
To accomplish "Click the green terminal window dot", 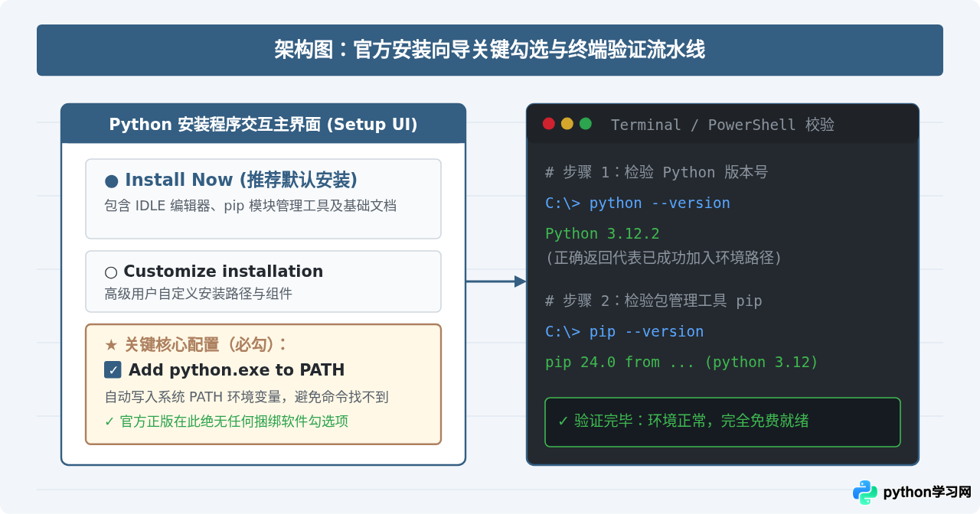I will pos(586,124).
